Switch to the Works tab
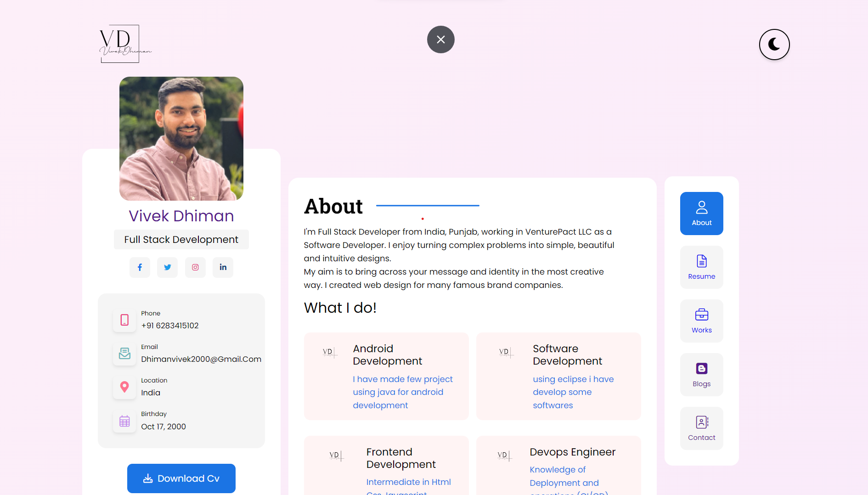Viewport: 868px width, 495px height. [x=702, y=321]
